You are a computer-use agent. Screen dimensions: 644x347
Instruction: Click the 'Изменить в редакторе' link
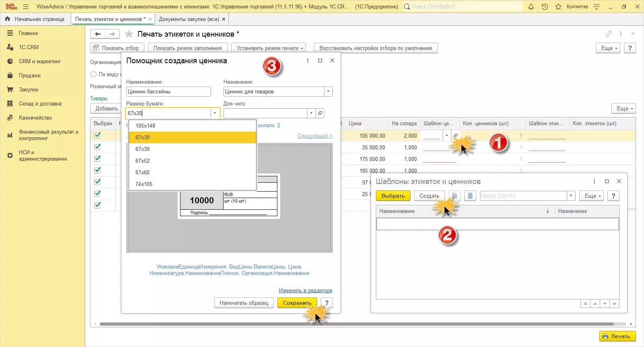pyautogui.click(x=306, y=290)
